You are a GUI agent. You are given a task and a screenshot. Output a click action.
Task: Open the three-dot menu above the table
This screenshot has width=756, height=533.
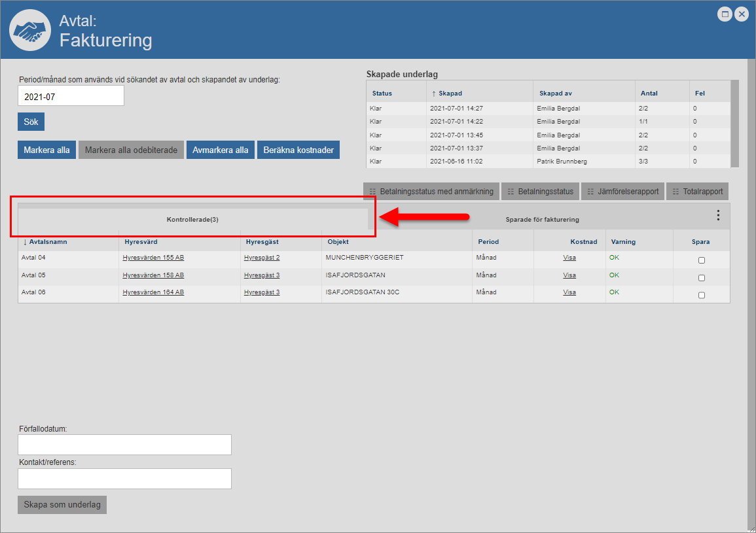pyautogui.click(x=718, y=215)
